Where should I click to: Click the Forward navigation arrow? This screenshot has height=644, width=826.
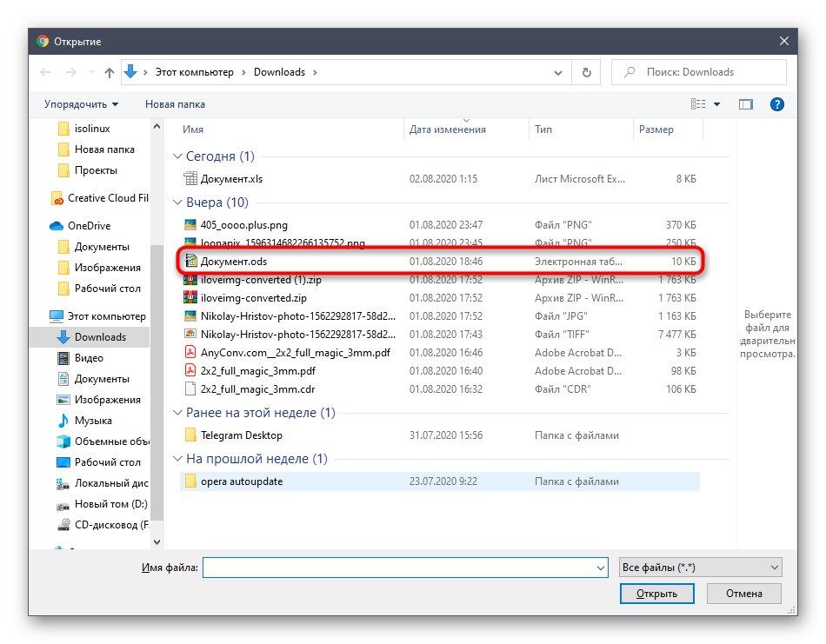[x=70, y=72]
